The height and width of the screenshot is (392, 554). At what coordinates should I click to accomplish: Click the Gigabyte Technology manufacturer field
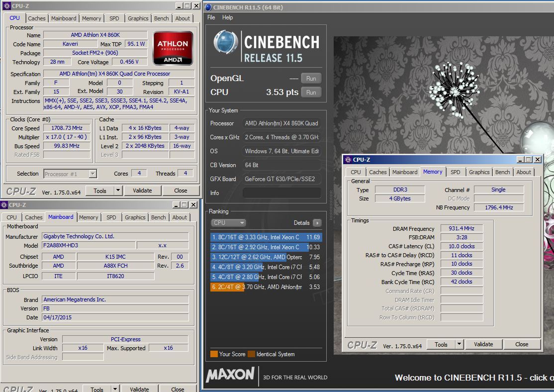(115, 236)
